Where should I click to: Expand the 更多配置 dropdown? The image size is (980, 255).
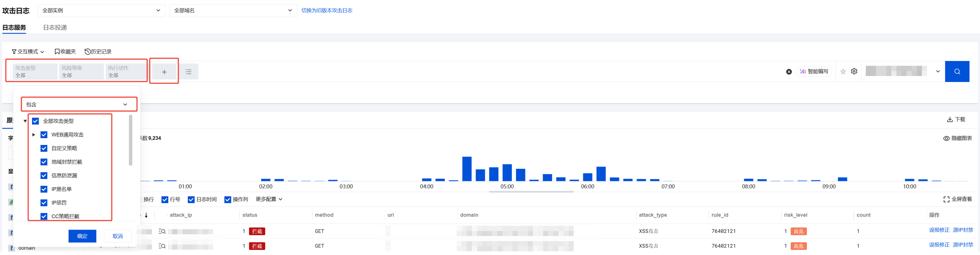pyautogui.click(x=269, y=199)
